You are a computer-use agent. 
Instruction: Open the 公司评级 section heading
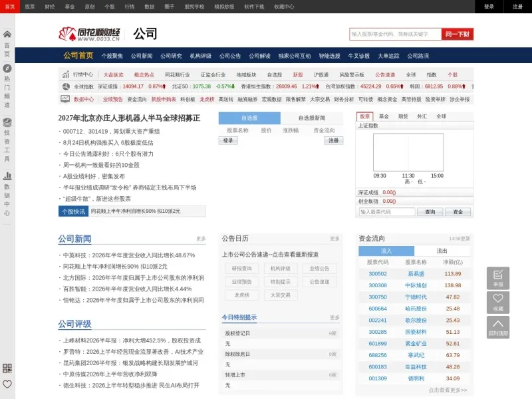74,324
